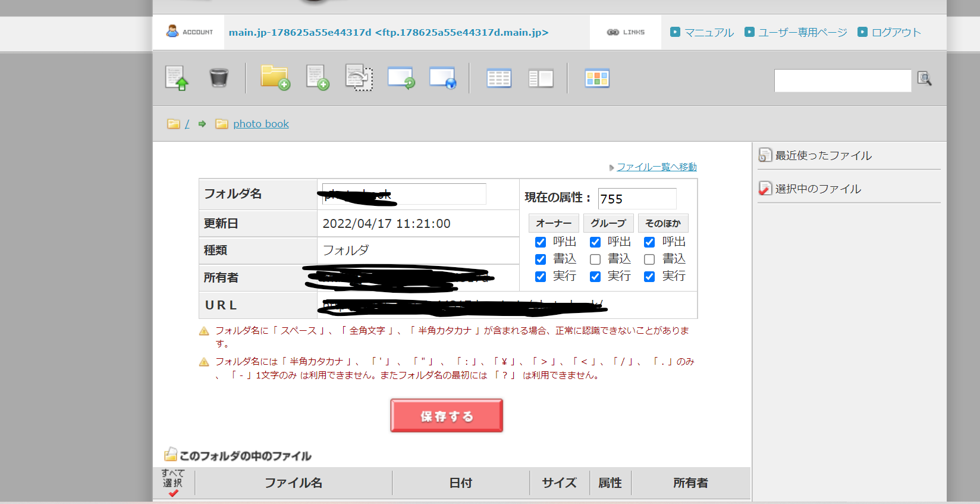Click the upload file icon
Screen dimensions: 980x504
click(x=177, y=78)
